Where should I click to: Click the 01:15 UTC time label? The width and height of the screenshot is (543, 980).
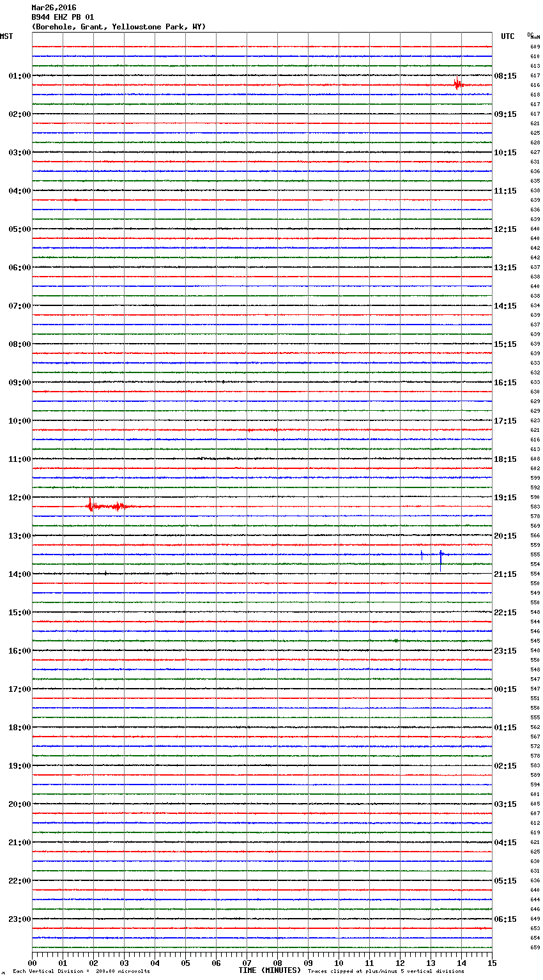pos(505,728)
